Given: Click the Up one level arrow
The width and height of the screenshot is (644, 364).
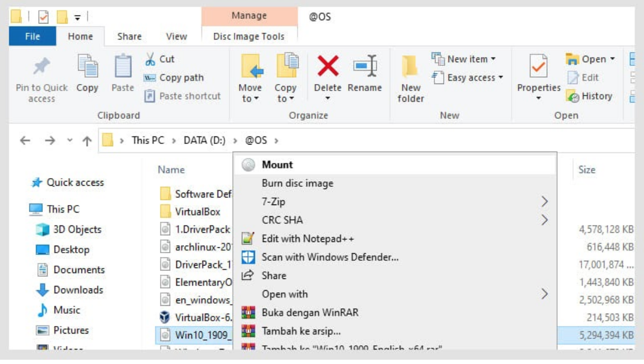Looking at the screenshot, I should (x=87, y=141).
